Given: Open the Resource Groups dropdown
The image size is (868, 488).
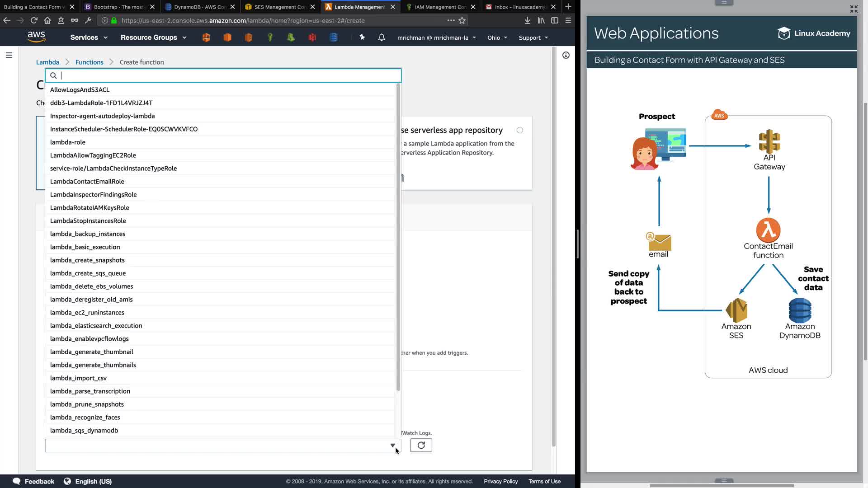Looking at the screenshot, I should 153,38.
